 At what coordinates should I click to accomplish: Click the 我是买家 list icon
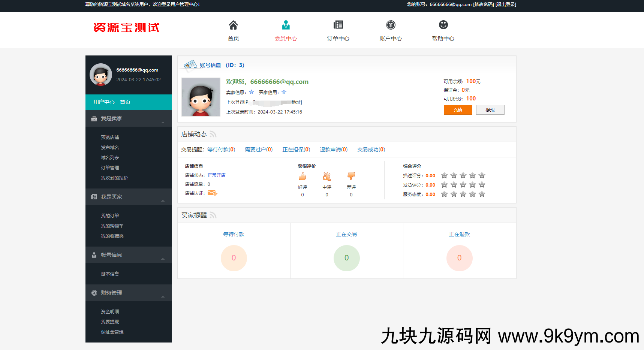(x=94, y=197)
